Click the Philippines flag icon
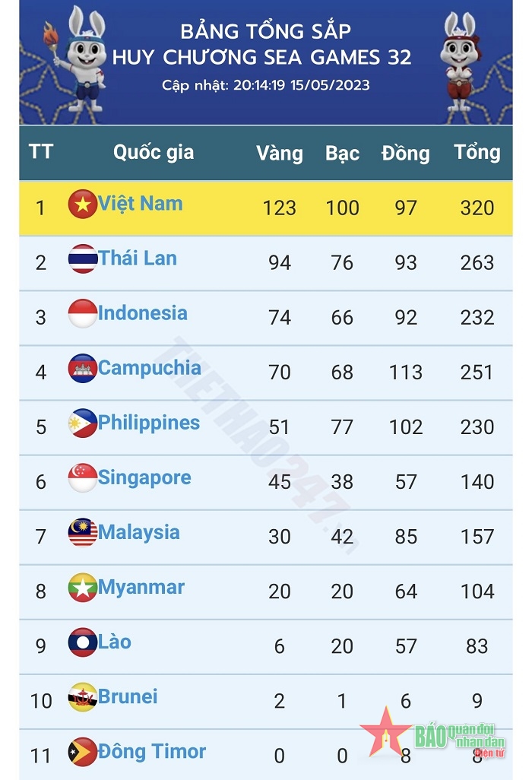The height and width of the screenshot is (780, 532). [82, 423]
